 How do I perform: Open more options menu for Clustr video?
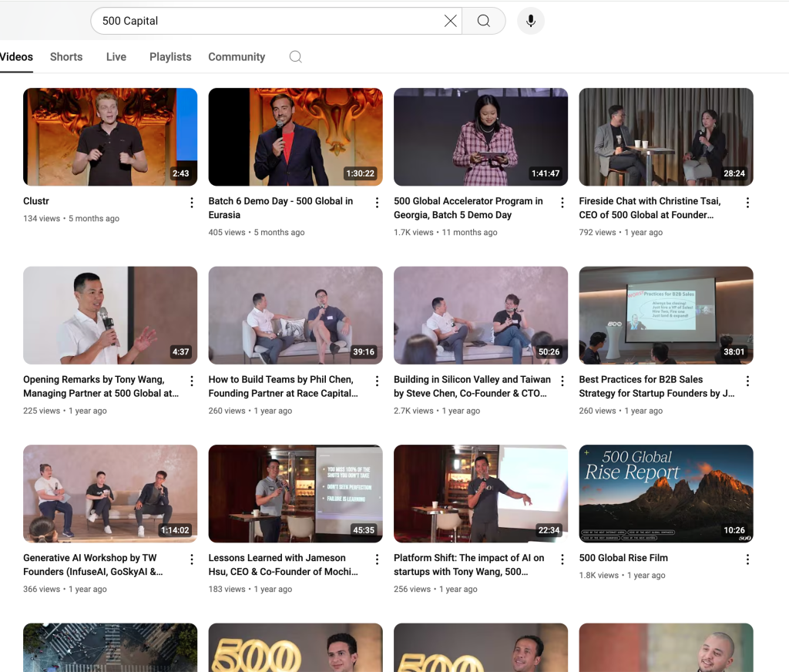(192, 203)
